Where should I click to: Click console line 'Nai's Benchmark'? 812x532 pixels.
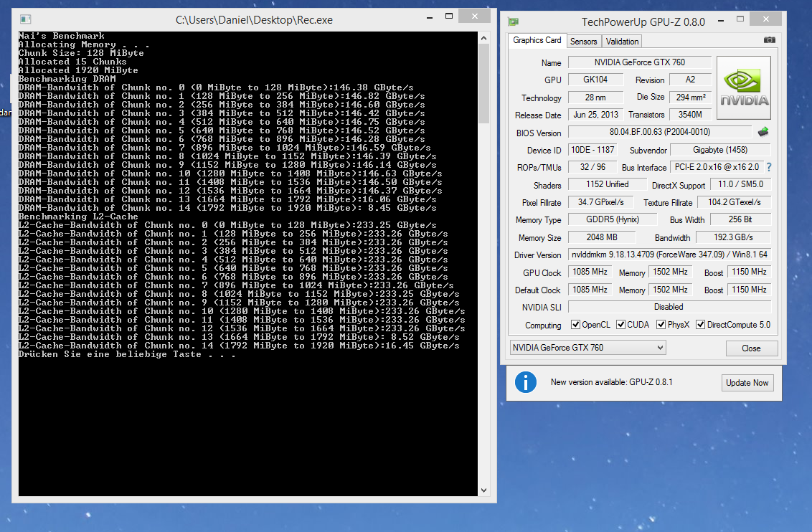click(62, 36)
